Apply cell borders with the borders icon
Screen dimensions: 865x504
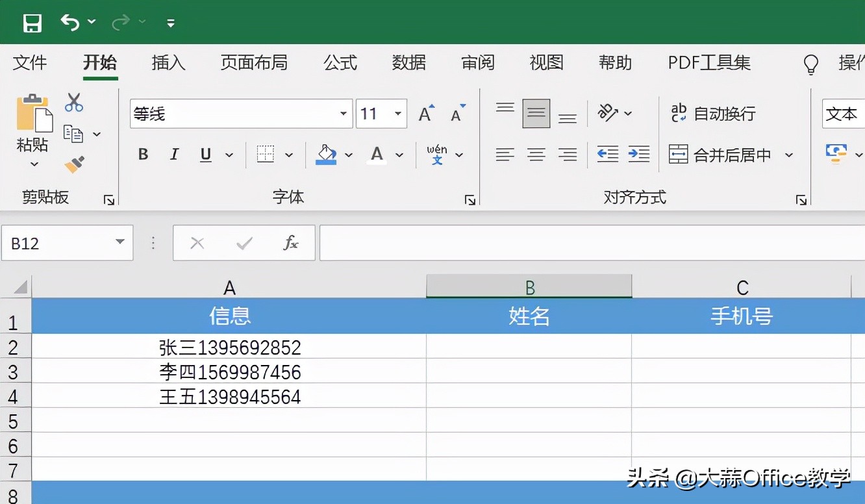[x=265, y=154]
